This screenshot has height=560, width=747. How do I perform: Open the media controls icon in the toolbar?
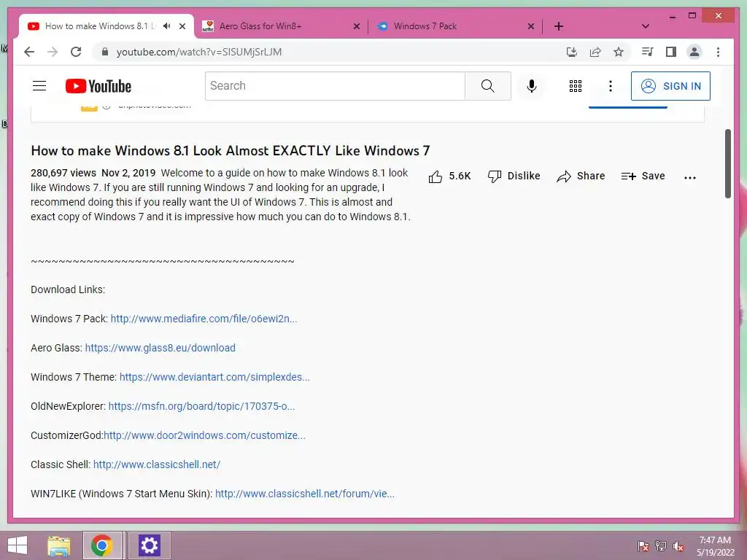click(x=648, y=52)
